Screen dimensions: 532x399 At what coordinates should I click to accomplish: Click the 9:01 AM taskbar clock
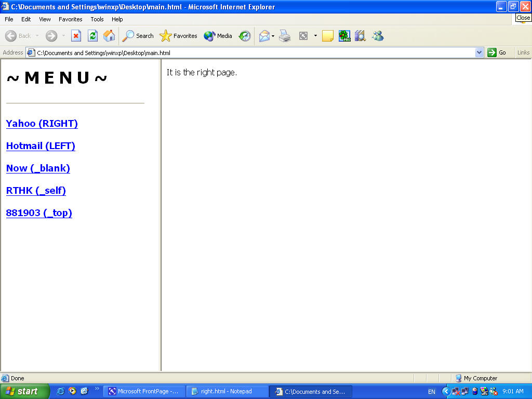513,392
